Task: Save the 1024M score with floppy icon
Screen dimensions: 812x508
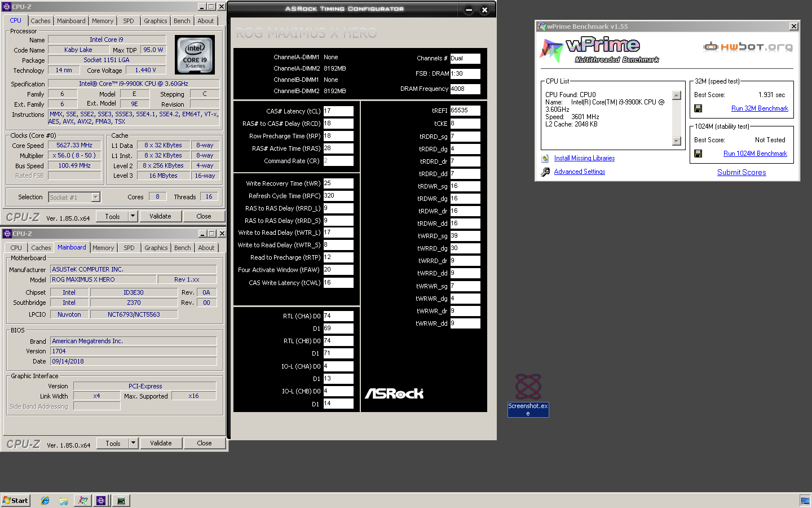Action: (x=698, y=154)
